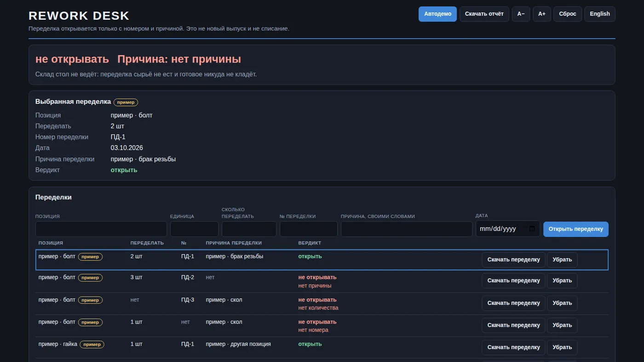Click the пример badge beside Выбранная переделка
644x362 pixels.
(126, 102)
